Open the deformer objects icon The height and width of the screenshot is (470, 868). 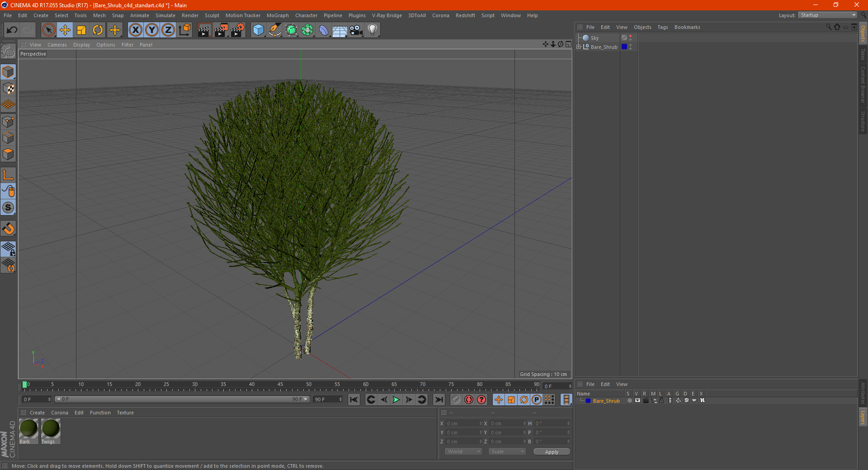[324, 30]
